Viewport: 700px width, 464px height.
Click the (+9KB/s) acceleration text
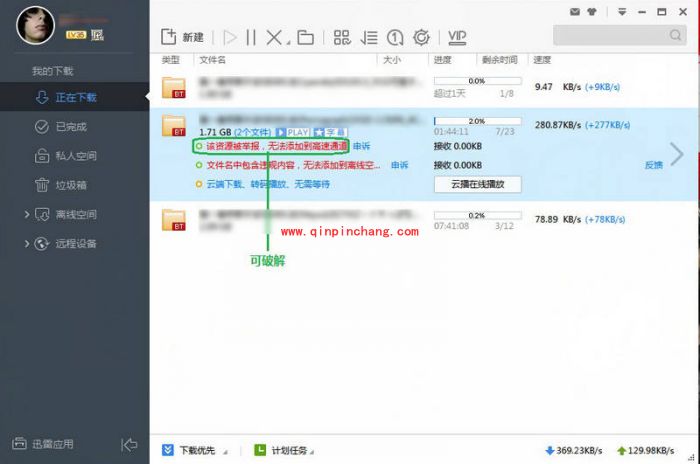(x=602, y=87)
